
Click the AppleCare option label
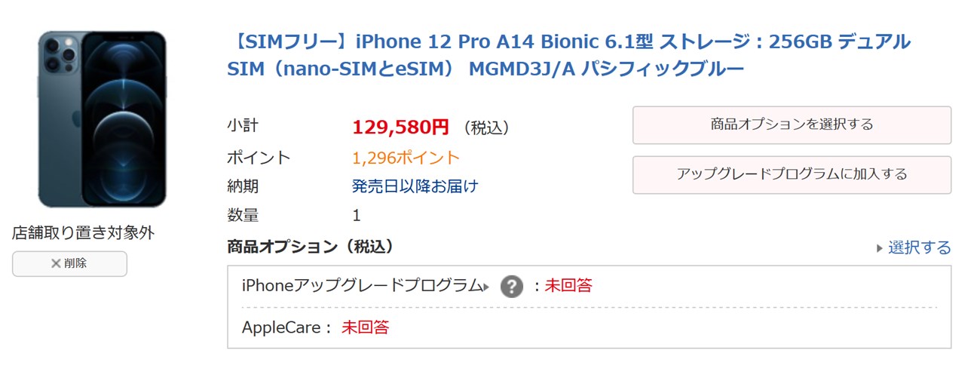tap(286, 327)
